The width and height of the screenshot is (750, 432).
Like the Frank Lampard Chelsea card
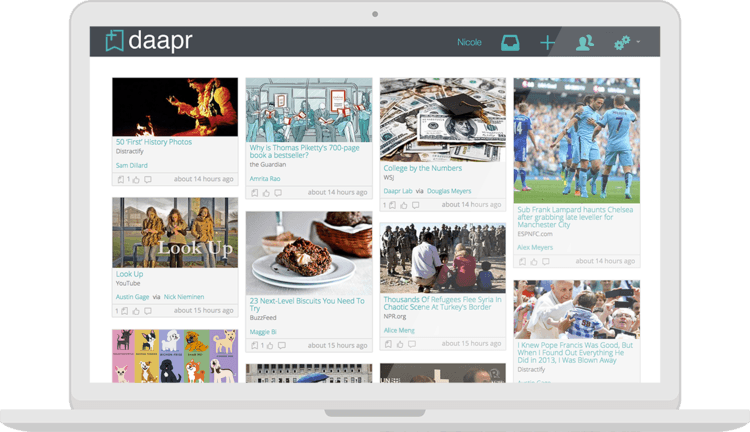(x=534, y=262)
